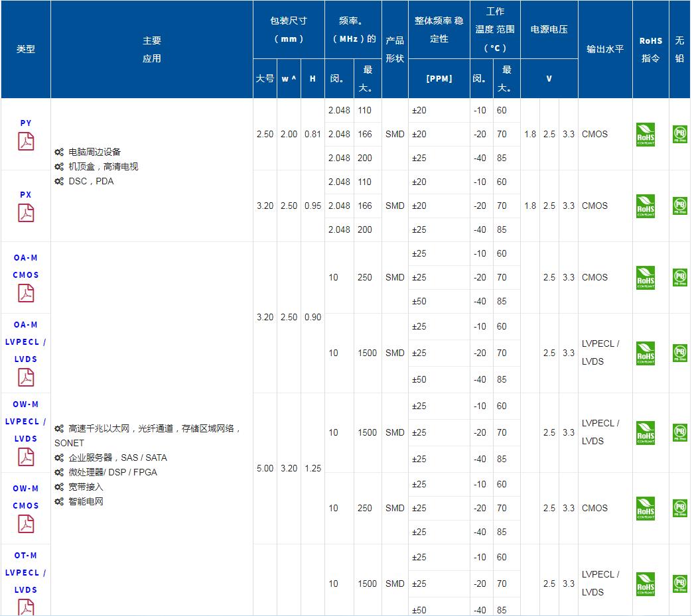Open the OW-M CMOS PDF datasheet
This screenshot has width=692, height=616.
[x=26, y=523]
